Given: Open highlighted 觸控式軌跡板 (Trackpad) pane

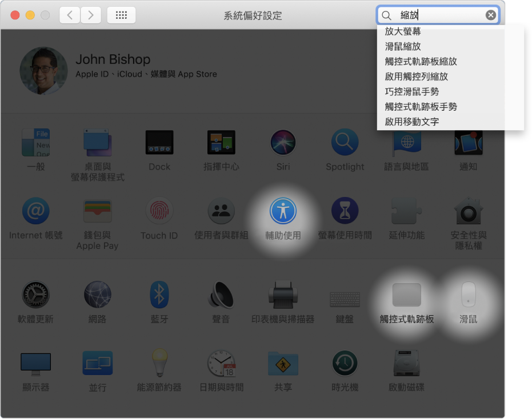Looking at the screenshot, I should tap(406, 295).
